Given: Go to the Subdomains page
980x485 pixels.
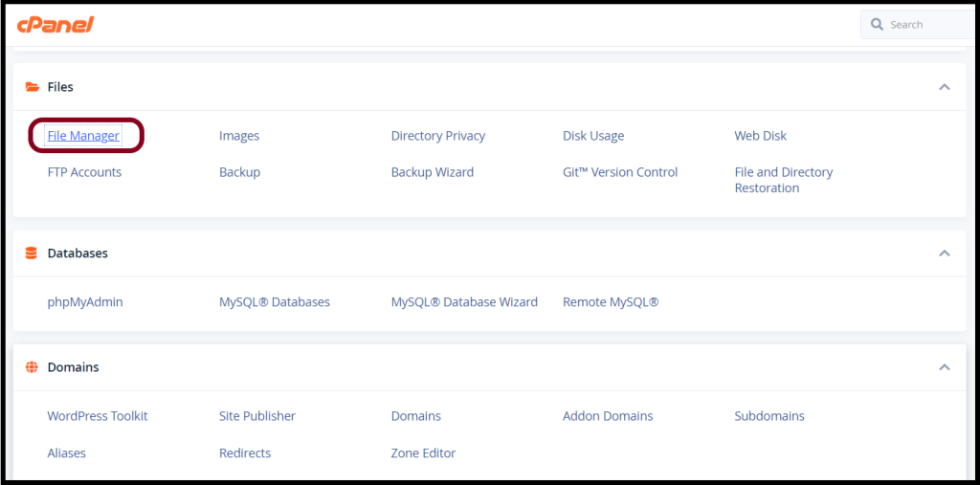Looking at the screenshot, I should (x=769, y=415).
